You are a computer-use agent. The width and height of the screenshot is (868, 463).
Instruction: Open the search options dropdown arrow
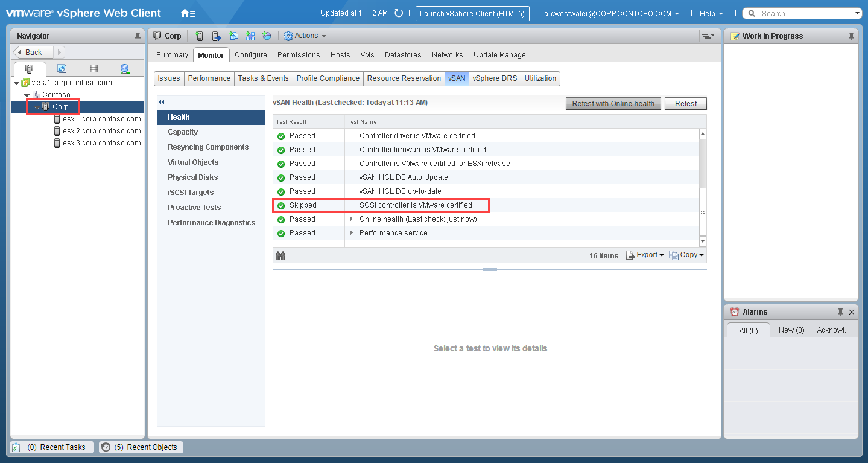858,14
